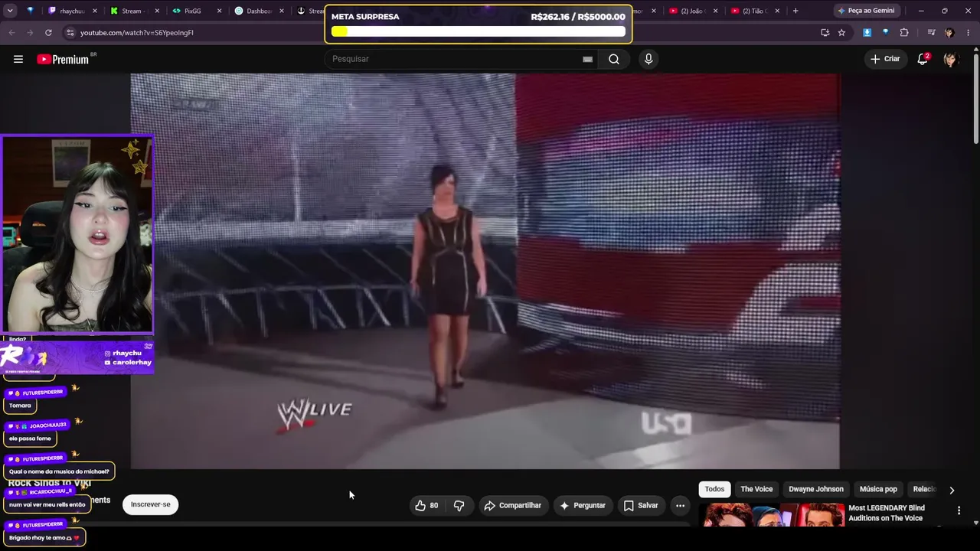Screen dimensions: 980x551
Task: Go to YouTube Premium home logo
Action: click(x=63, y=59)
